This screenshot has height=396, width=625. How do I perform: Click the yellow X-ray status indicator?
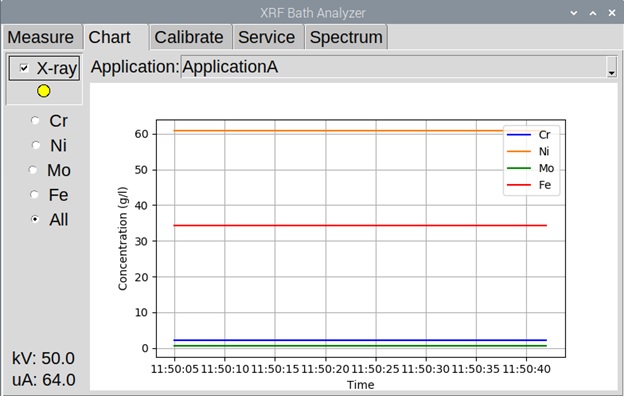point(43,91)
